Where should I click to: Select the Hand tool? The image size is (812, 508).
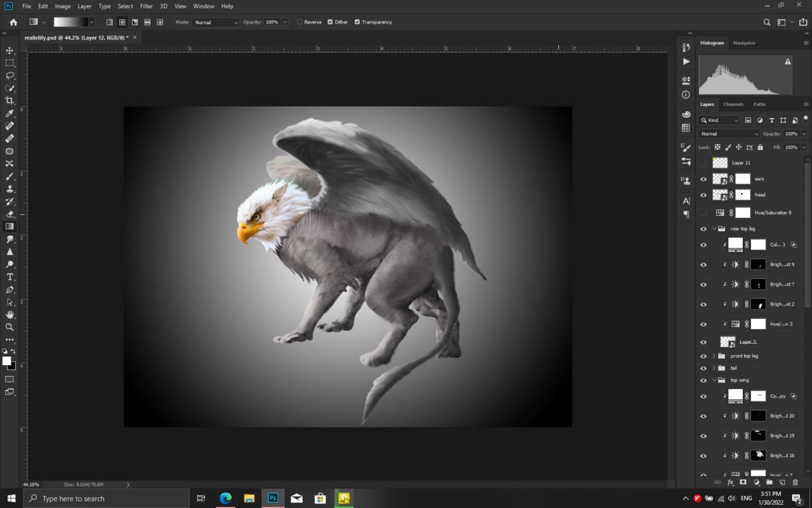[10, 315]
